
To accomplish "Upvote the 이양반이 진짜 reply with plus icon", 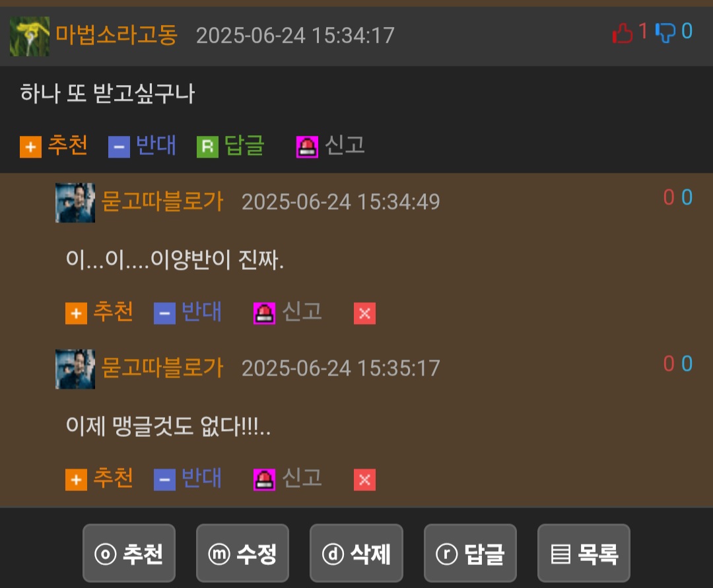I will point(76,313).
